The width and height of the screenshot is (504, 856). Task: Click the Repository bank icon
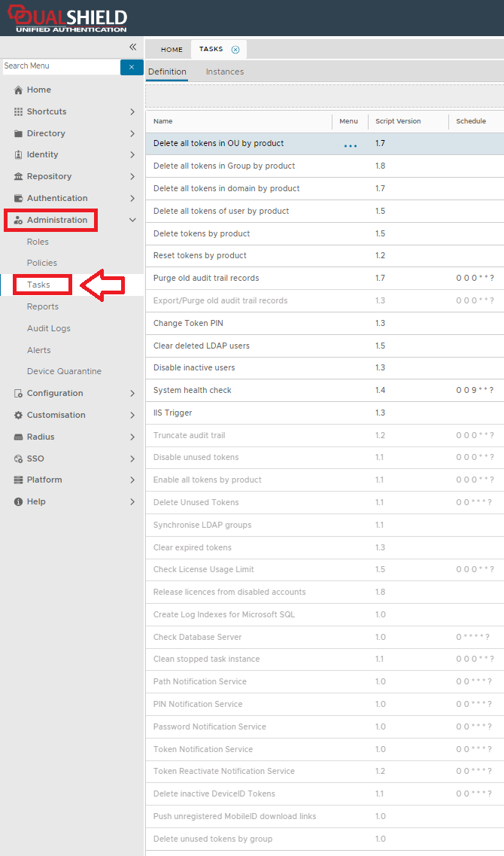19,176
